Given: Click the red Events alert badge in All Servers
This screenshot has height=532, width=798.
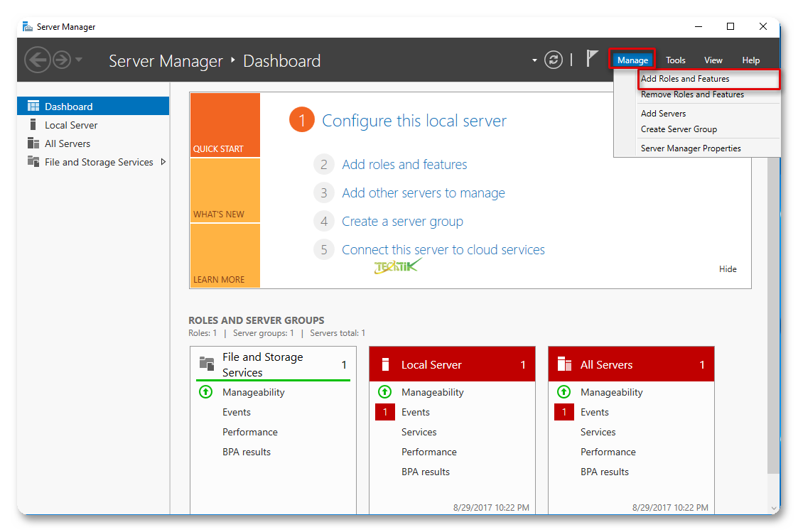Looking at the screenshot, I should [564, 412].
